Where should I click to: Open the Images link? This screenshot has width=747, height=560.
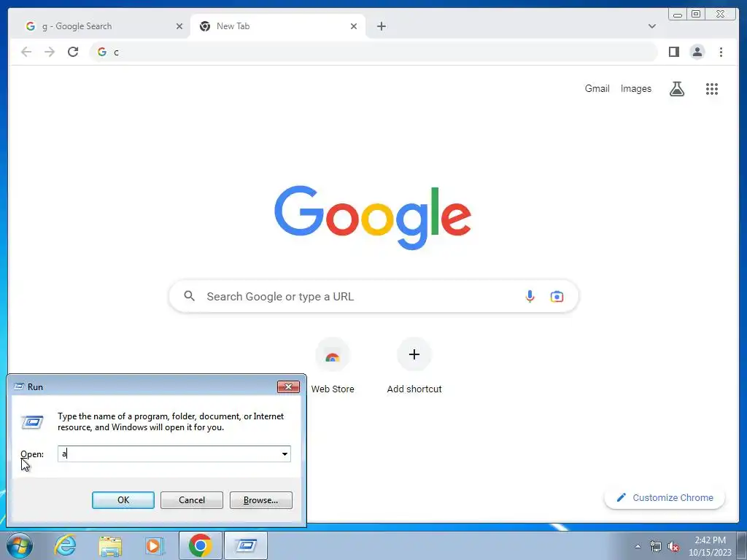click(x=635, y=88)
